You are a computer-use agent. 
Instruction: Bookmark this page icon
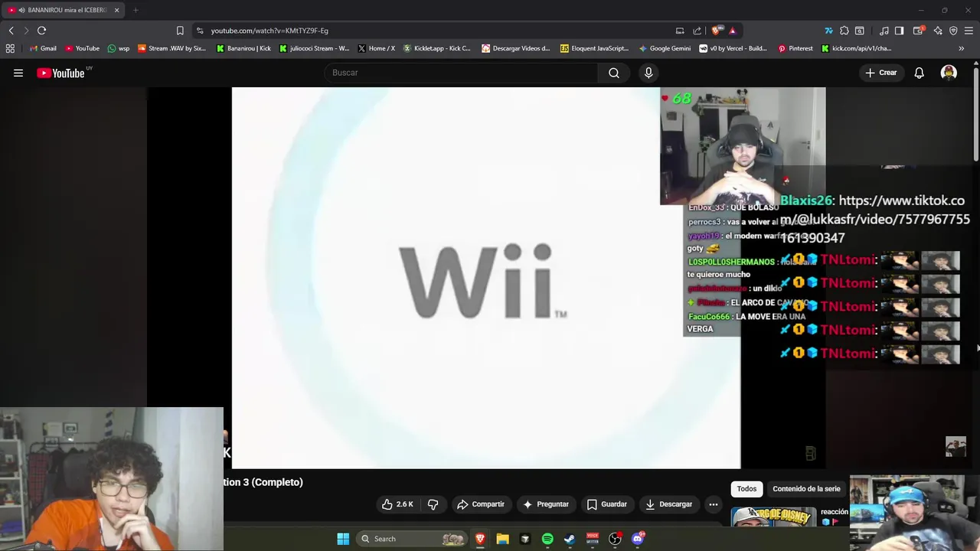coord(180,31)
